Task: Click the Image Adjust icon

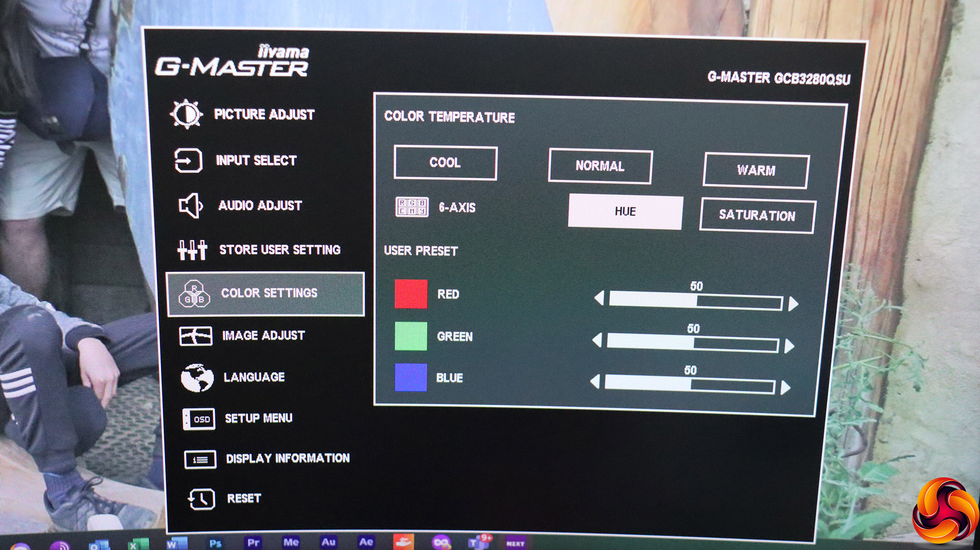Action: pos(195,336)
